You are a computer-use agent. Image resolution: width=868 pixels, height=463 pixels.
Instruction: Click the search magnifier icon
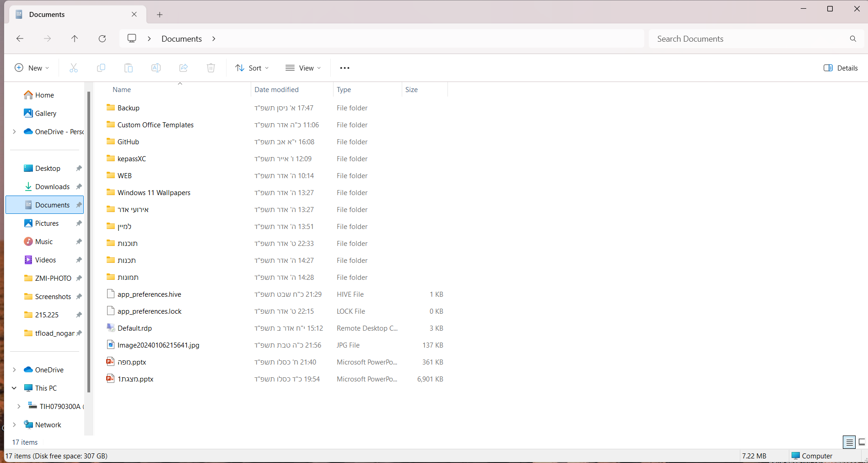pos(853,39)
